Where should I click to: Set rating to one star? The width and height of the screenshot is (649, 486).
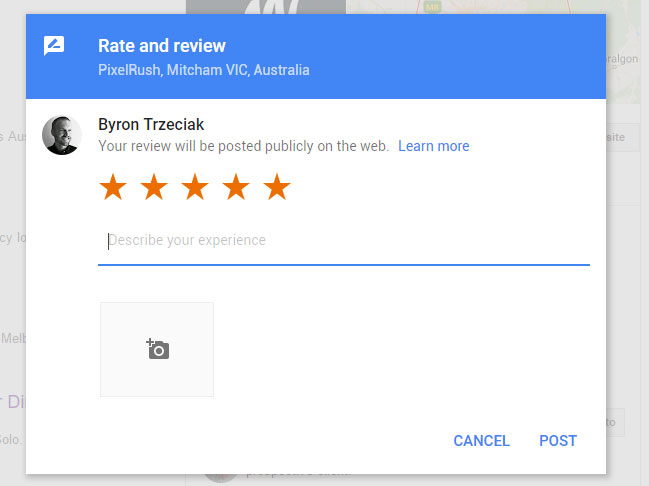113,187
